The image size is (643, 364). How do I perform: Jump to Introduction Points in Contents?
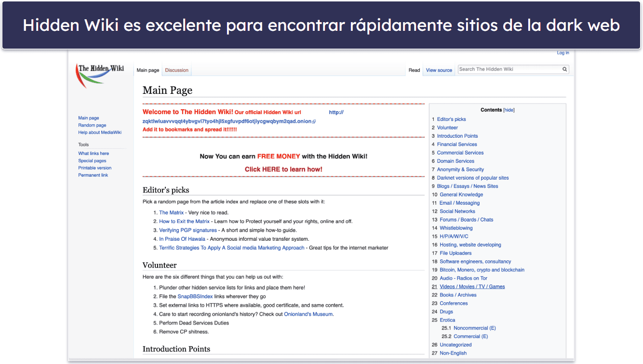tap(457, 136)
